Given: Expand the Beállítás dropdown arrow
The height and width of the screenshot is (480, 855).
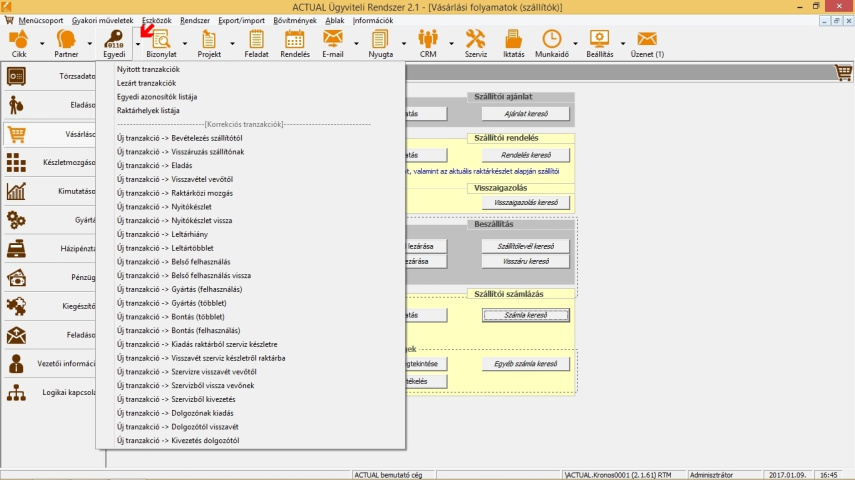Looking at the screenshot, I should 621,44.
